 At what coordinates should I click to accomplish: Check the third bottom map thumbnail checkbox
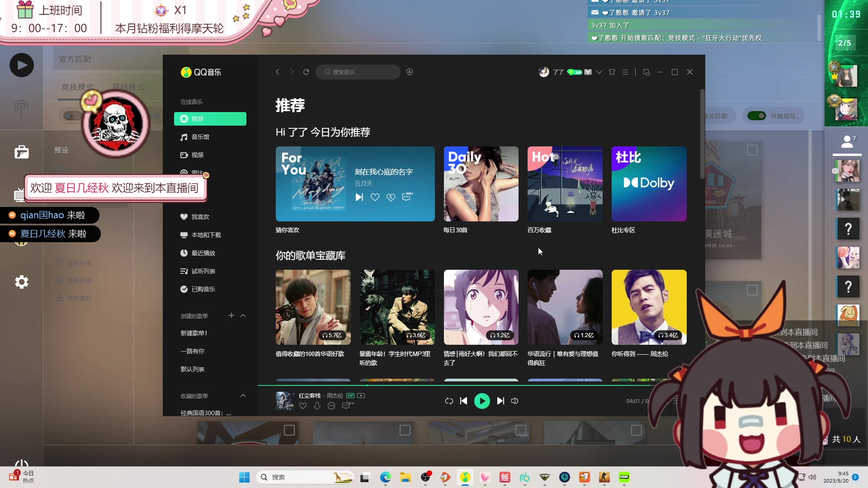coord(521,430)
